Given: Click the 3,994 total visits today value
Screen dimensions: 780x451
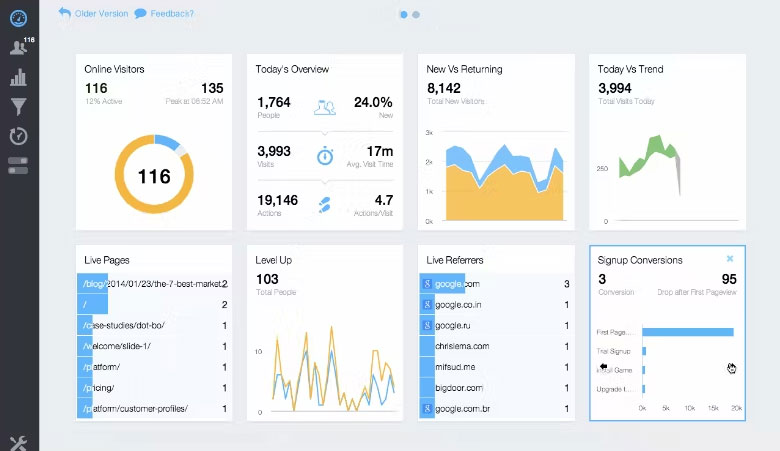Looking at the screenshot, I should tap(615, 88).
